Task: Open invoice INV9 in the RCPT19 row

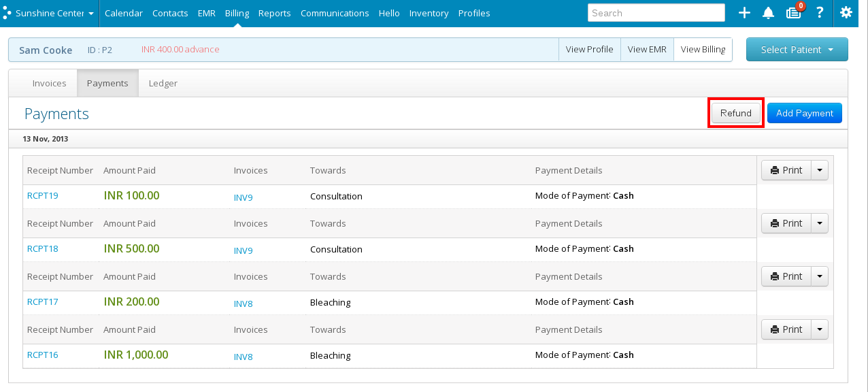Action: click(x=244, y=198)
